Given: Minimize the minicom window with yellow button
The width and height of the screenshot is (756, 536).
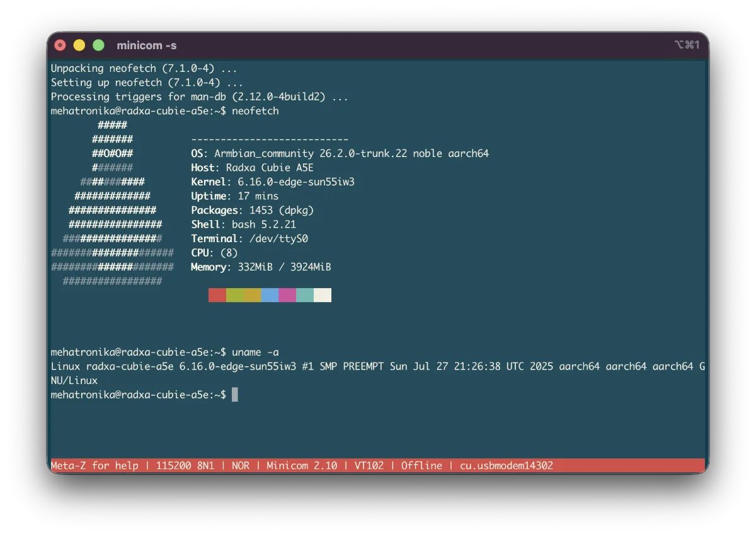Looking at the screenshot, I should [x=79, y=45].
